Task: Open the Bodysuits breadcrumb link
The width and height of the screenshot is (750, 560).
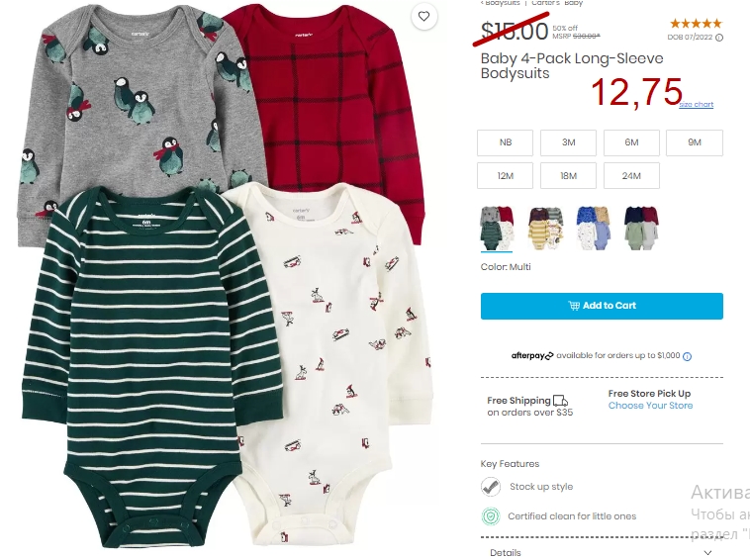Action: (501, 3)
